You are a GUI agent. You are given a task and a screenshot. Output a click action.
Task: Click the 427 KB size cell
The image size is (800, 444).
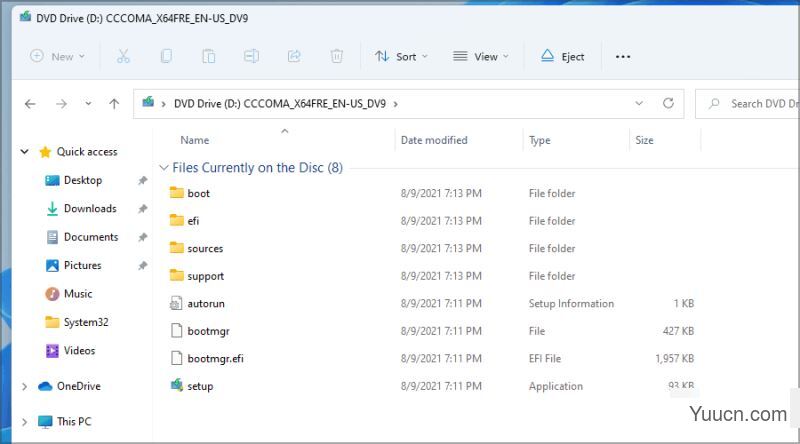pos(678,331)
